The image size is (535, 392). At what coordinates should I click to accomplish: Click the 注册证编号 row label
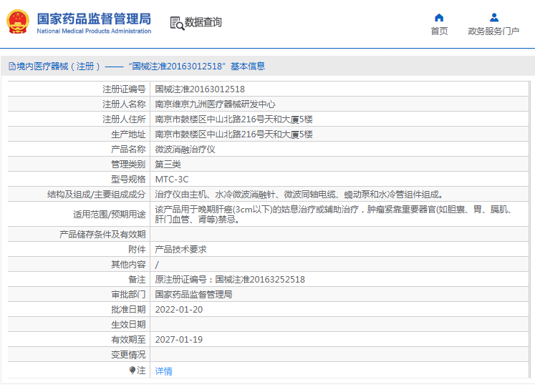click(x=124, y=89)
